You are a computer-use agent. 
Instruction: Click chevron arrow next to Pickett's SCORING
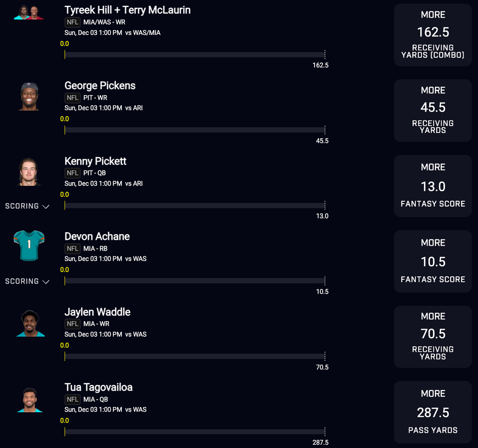click(x=46, y=207)
